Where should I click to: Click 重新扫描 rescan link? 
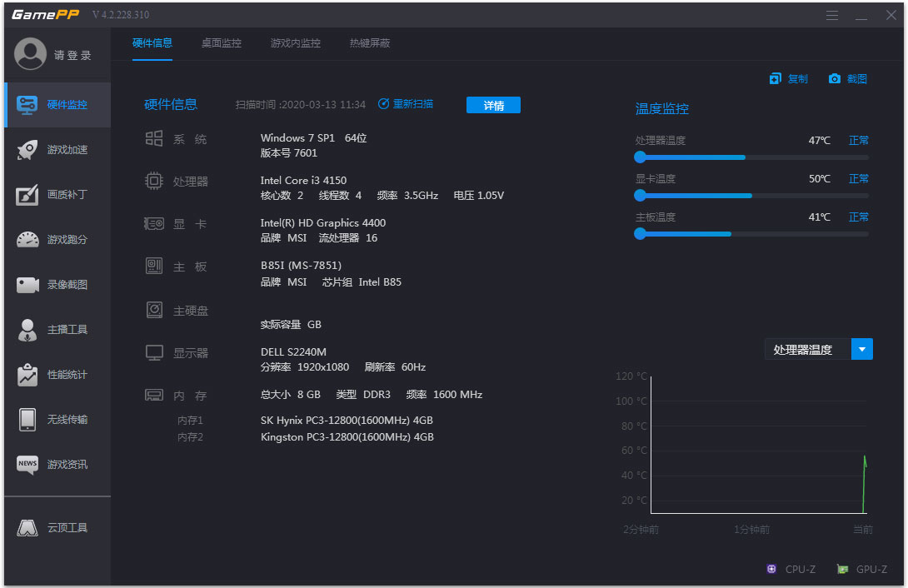tap(406, 104)
